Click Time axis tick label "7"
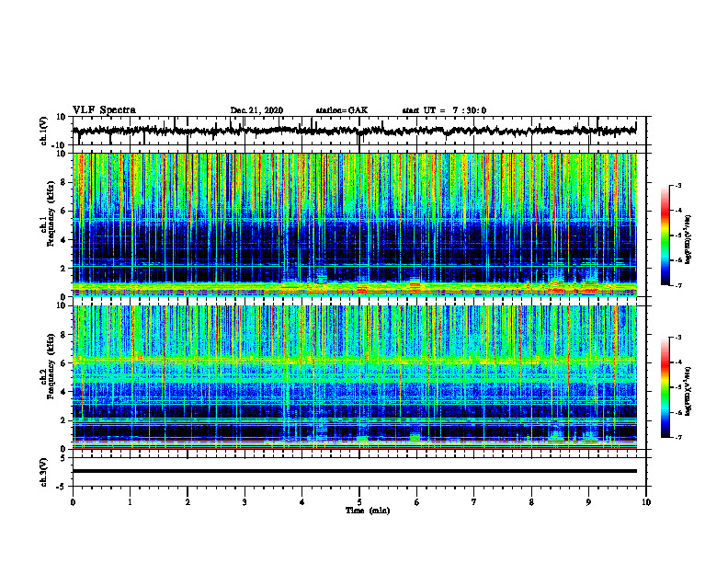 (x=474, y=502)
